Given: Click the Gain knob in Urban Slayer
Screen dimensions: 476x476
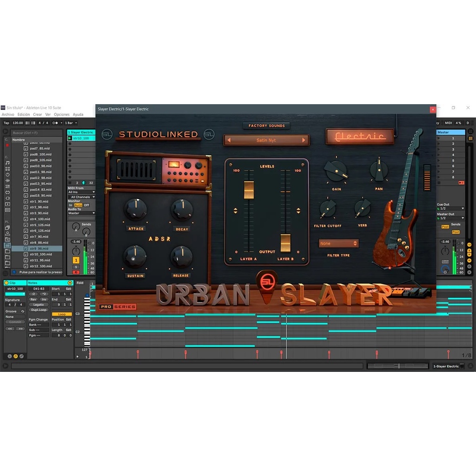Looking at the screenshot, I should pyautogui.click(x=336, y=171).
